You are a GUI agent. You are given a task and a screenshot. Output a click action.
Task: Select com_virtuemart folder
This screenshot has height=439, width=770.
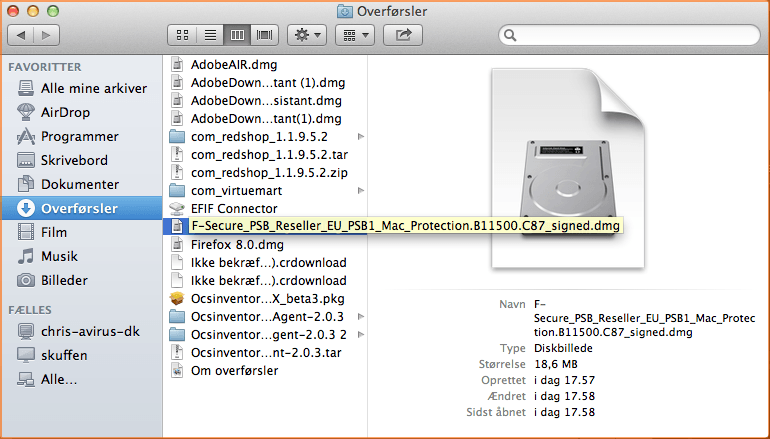(265, 191)
